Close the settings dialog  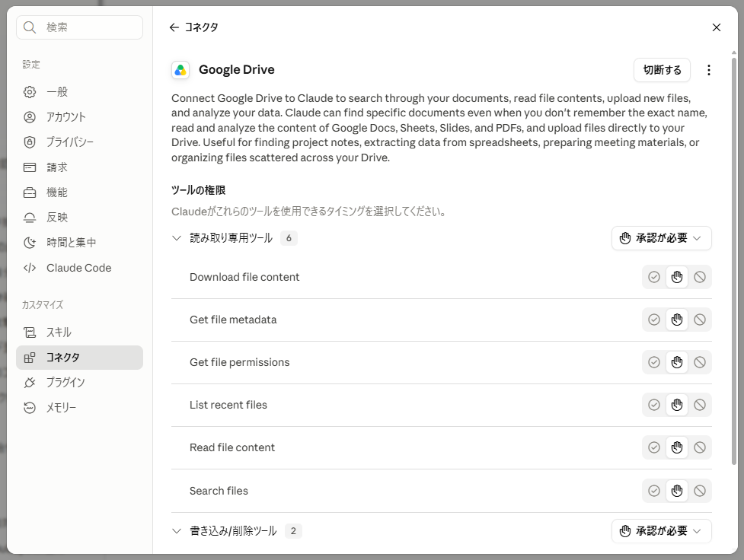[717, 27]
